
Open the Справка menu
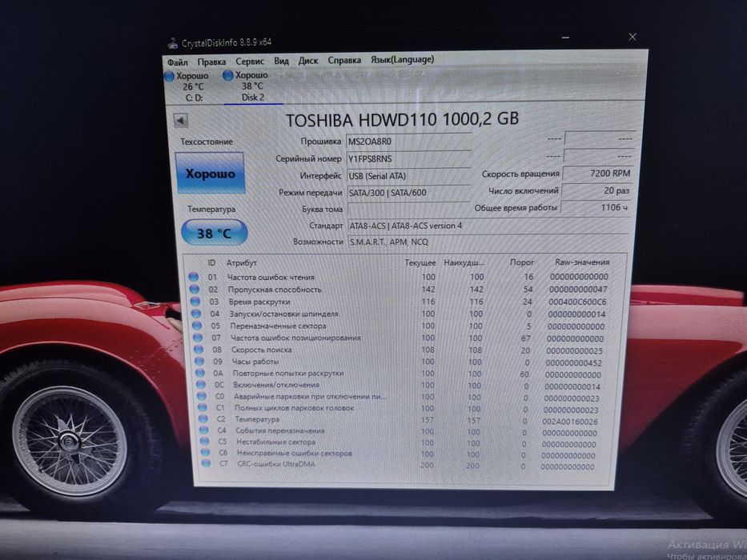coord(344,60)
